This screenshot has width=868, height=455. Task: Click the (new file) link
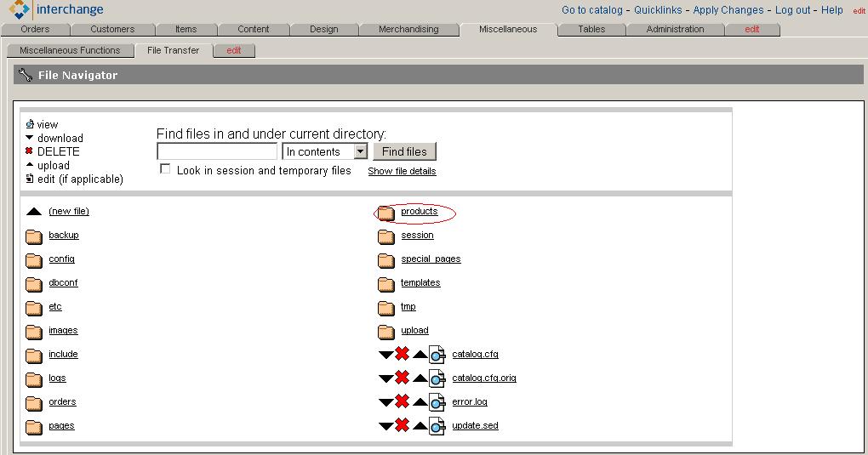click(x=69, y=211)
